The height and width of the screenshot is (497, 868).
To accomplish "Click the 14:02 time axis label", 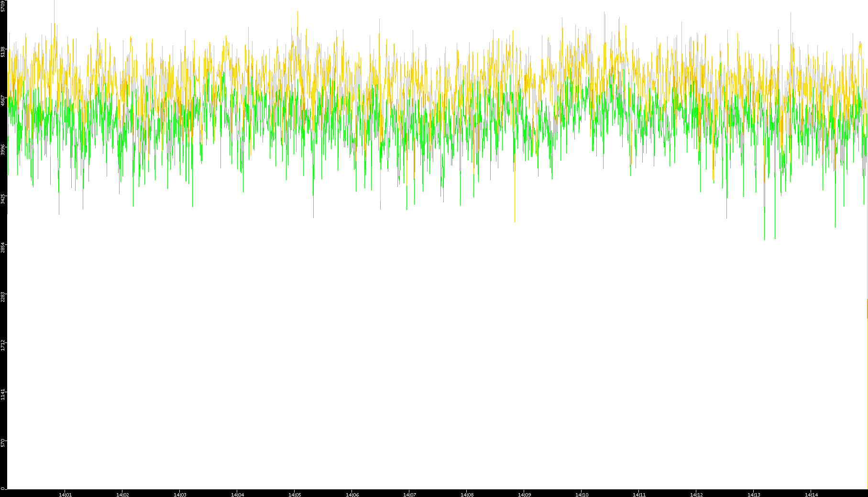I will coord(122,494).
